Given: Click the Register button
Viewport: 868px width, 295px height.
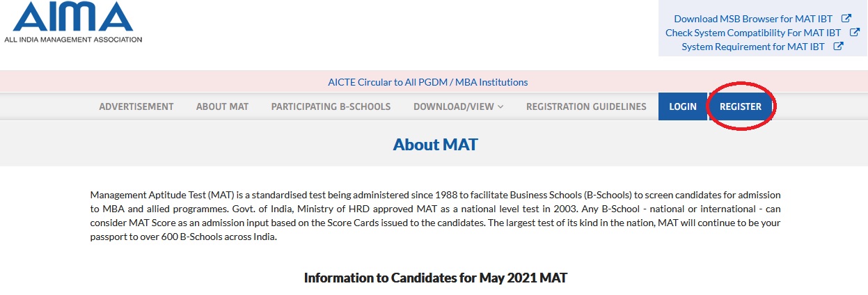Looking at the screenshot, I should pos(741,106).
